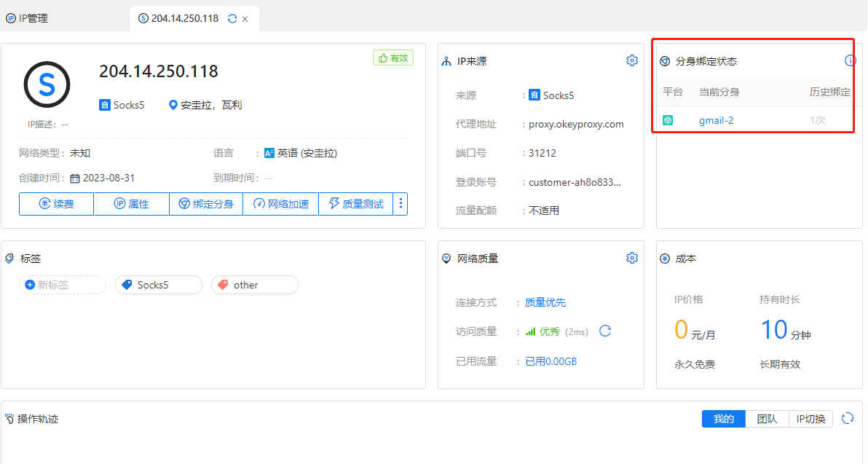Screen dimensions: 868x464
Task: Click the 续费 button
Action: 57,204
